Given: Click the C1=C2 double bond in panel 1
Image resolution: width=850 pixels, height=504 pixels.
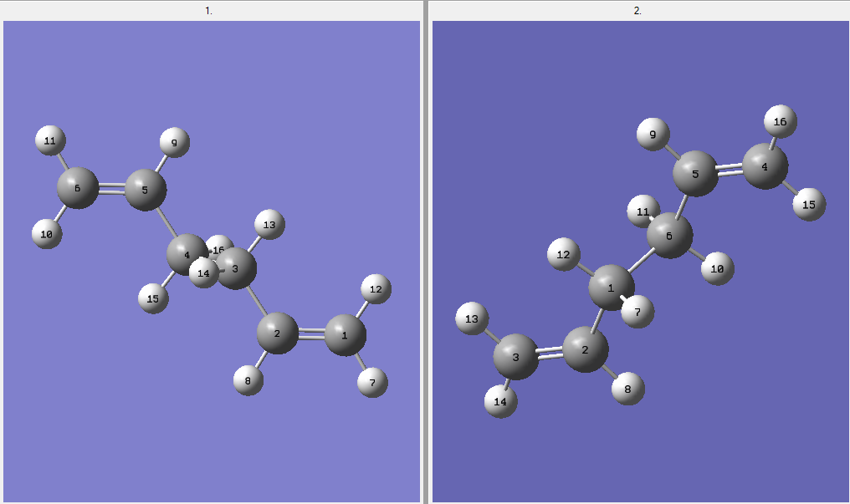Looking at the screenshot, I should pos(311,334).
